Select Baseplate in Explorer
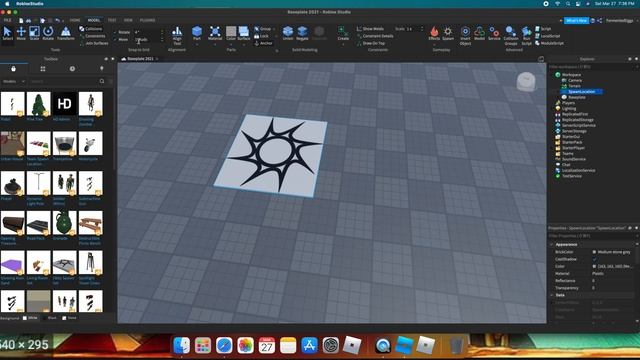 (577, 98)
